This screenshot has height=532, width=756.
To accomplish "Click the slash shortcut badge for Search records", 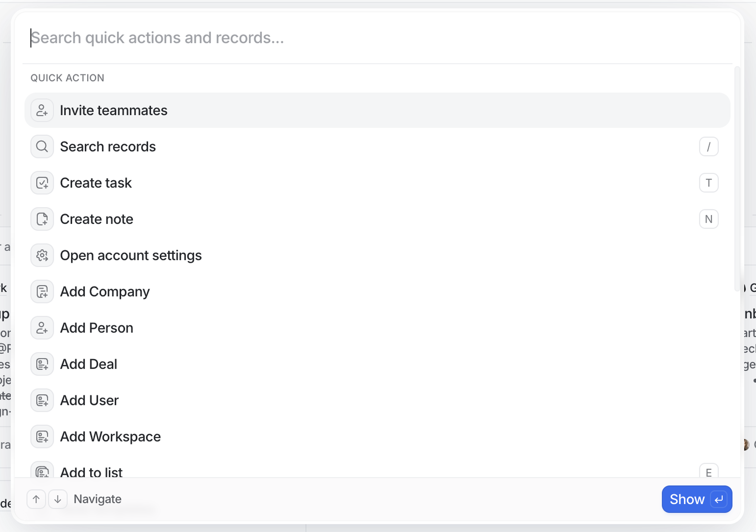I will click(x=709, y=146).
